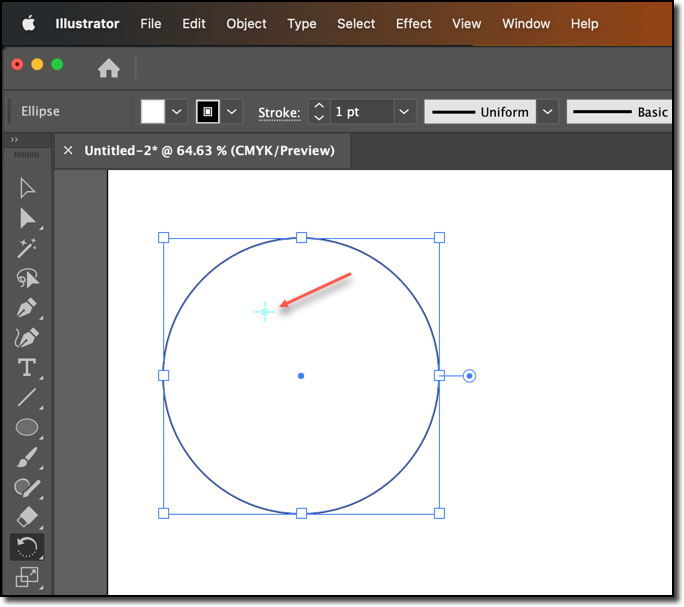Screen dimensions: 684x607
Task: Choose the Magic Wand tool
Action: [x=27, y=248]
